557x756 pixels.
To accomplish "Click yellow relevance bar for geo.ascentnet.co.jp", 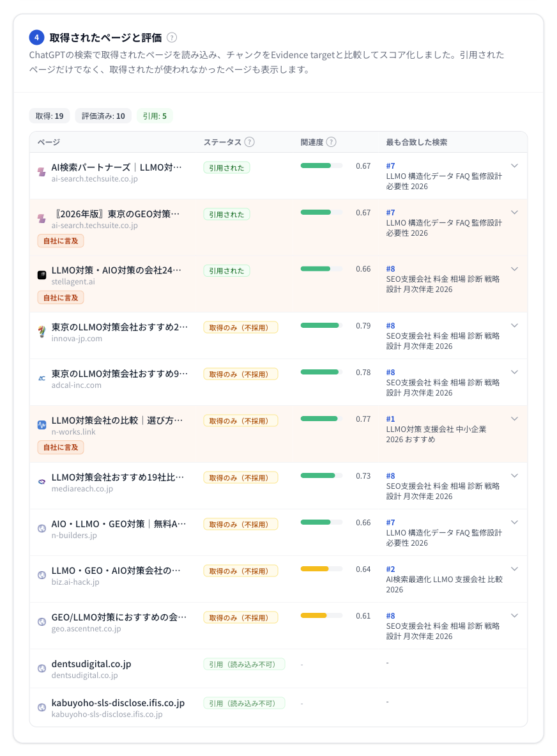I will pyautogui.click(x=321, y=615).
